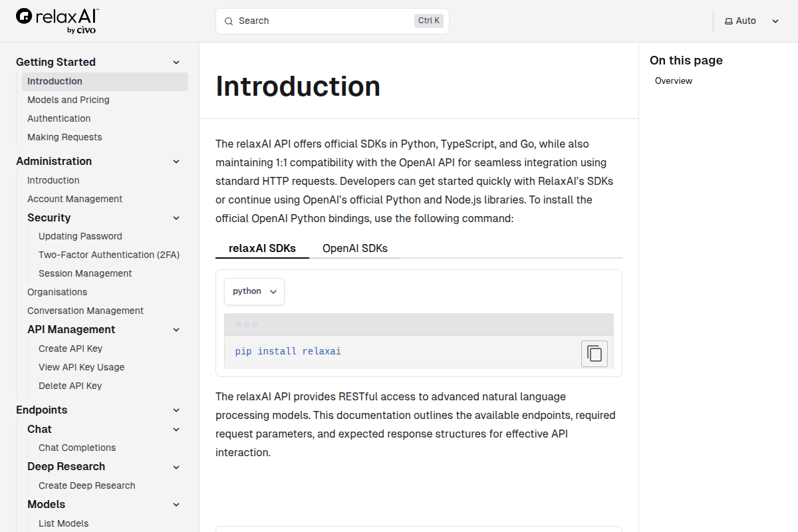Click the Models heading in sidebar
This screenshot has width=798, height=532.
[46, 504]
